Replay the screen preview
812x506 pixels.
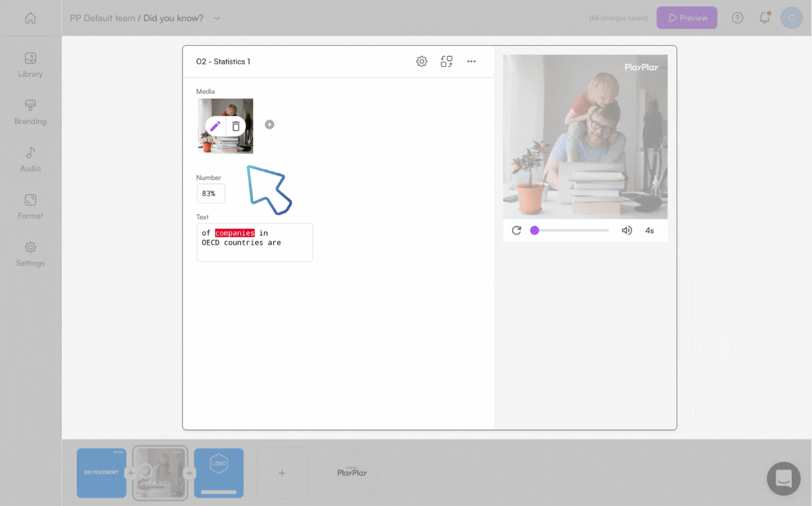coord(517,230)
